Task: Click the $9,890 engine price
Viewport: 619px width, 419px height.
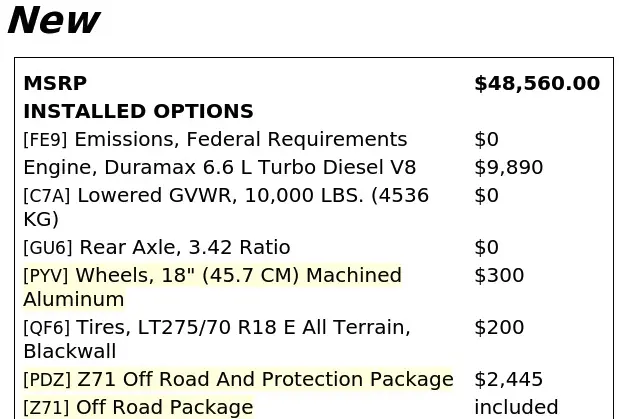Action: click(x=508, y=167)
